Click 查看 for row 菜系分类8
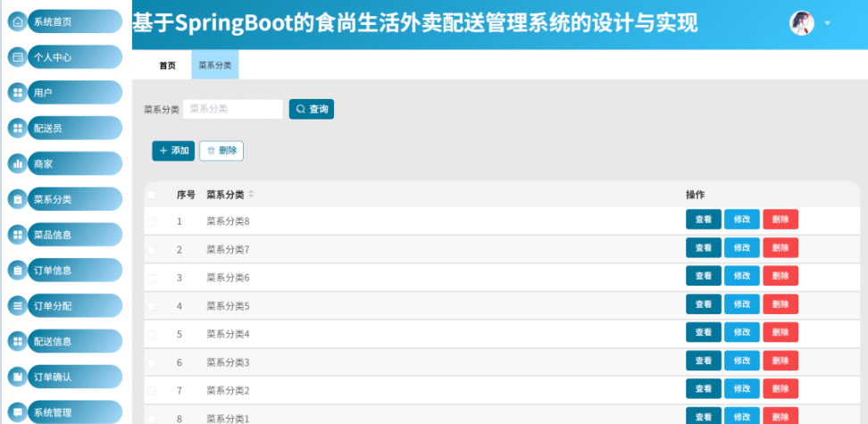Image resolution: width=868 pixels, height=424 pixels. 704,220
